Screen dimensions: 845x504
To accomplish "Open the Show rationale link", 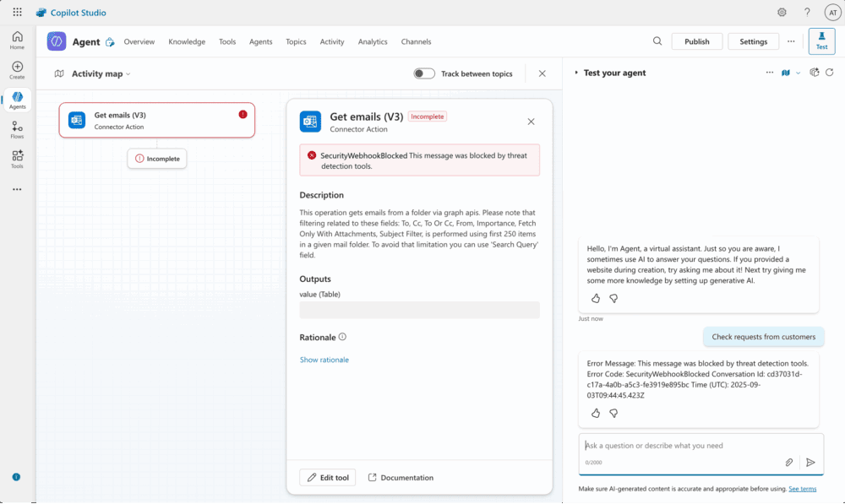I will click(x=324, y=360).
